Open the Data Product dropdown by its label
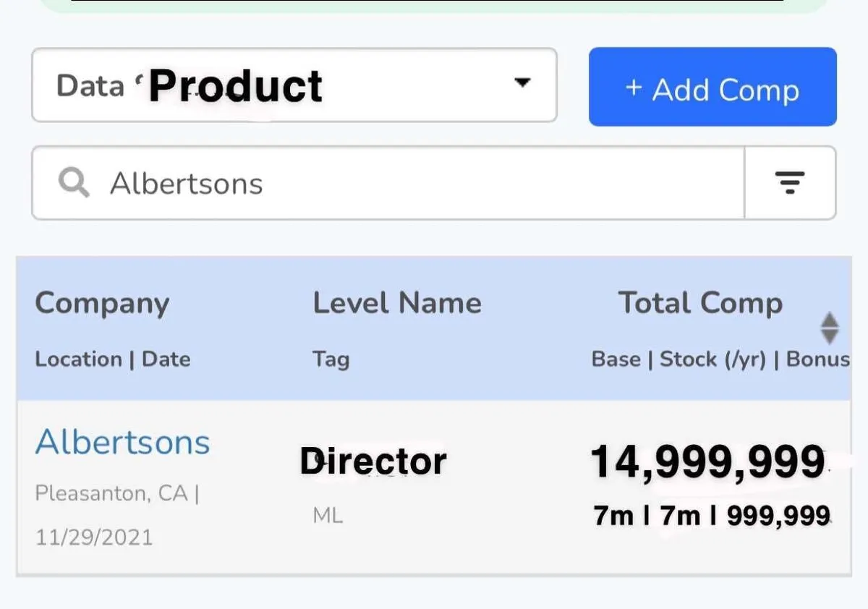The width and height of the screenshot is (868, 609). pyautogui.click(x=190, y=86)
